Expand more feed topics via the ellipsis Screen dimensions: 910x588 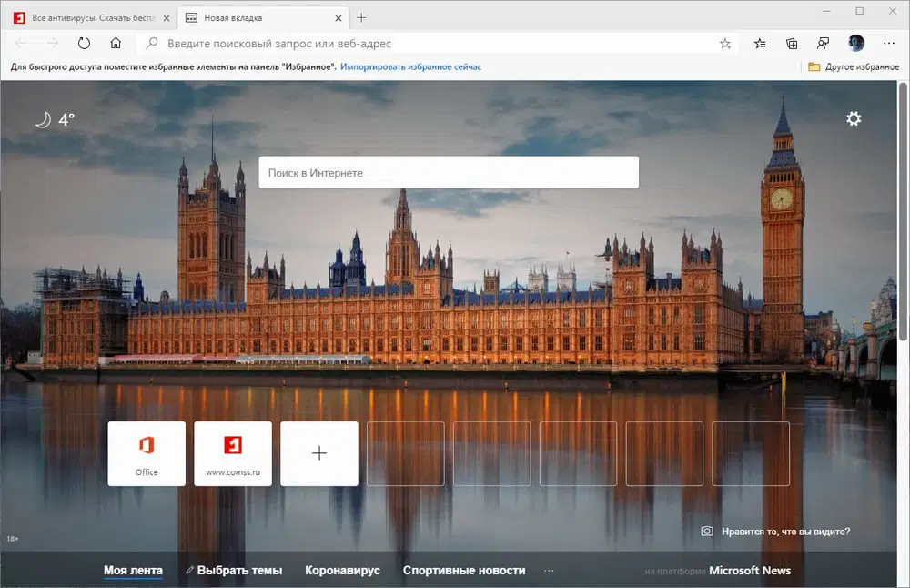(549, 570)
